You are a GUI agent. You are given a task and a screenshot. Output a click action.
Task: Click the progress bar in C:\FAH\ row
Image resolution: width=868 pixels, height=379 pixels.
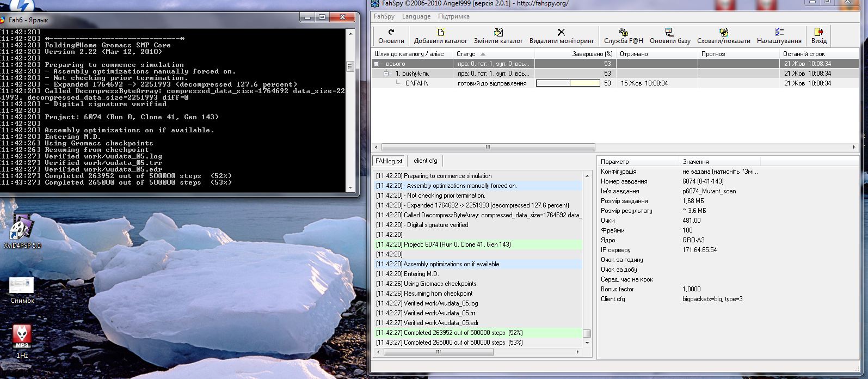coord(568,83)
